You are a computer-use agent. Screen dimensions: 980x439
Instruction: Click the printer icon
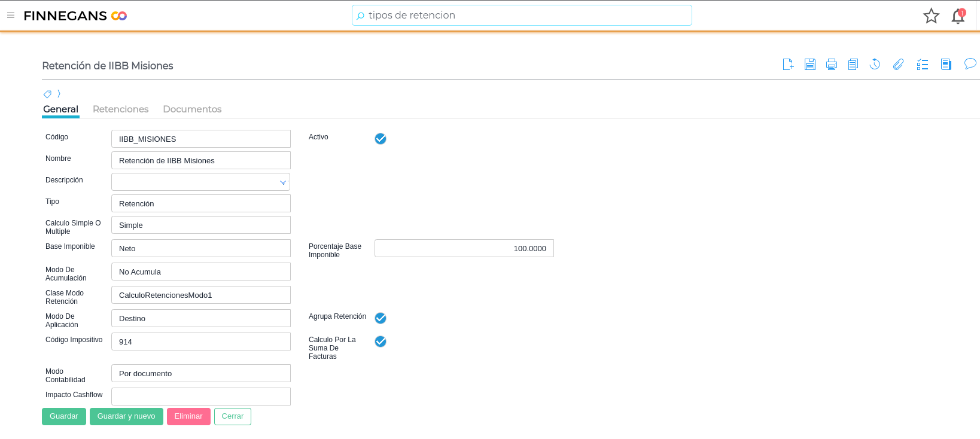[x=832, y=65]
